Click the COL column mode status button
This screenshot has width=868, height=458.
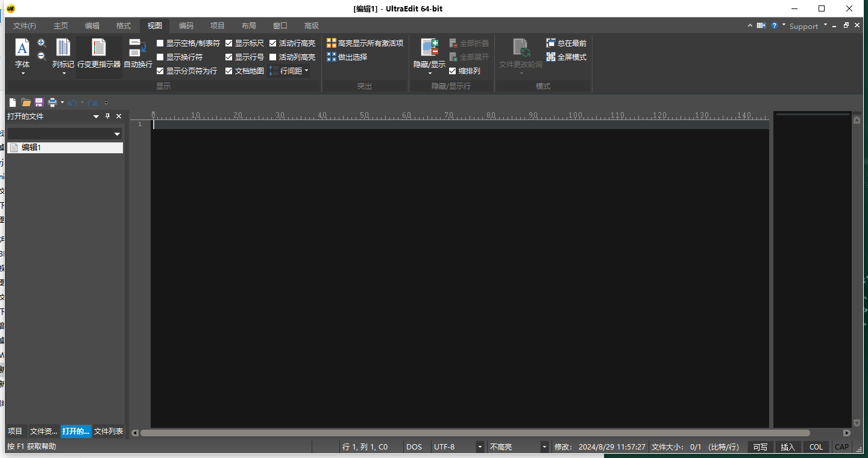click(816, 447)
